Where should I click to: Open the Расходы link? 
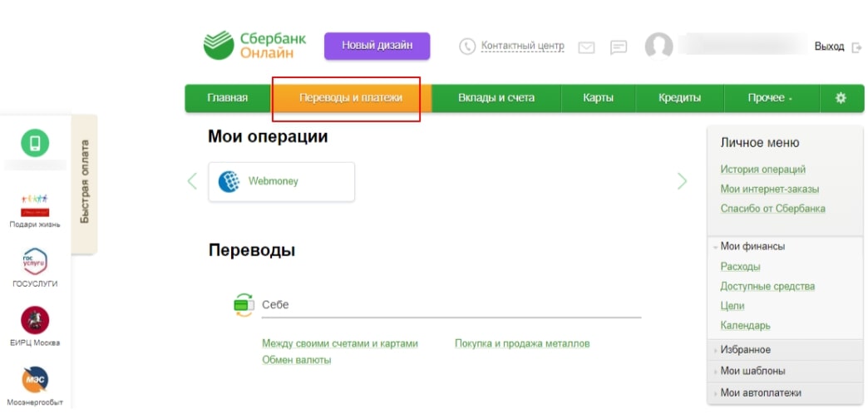click(740, 267)
